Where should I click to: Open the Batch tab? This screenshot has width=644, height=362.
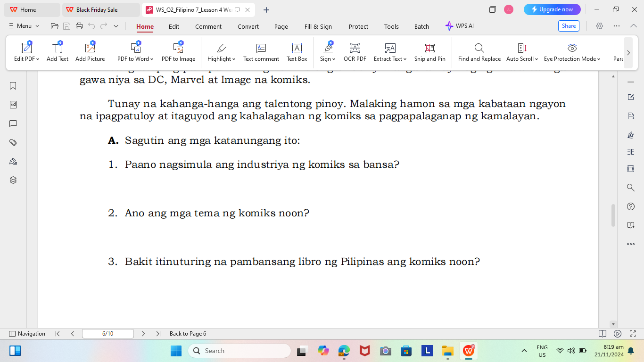click(x=421, y=26)
